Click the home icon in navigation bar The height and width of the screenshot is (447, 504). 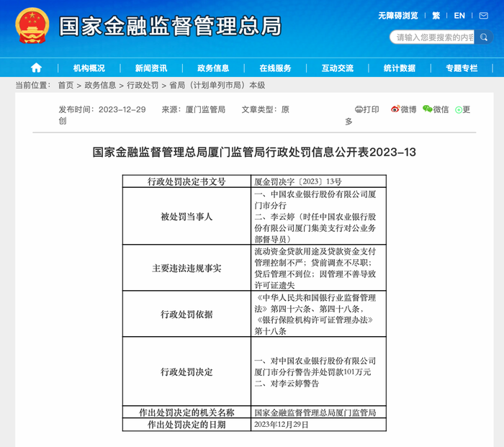(36, 68)
